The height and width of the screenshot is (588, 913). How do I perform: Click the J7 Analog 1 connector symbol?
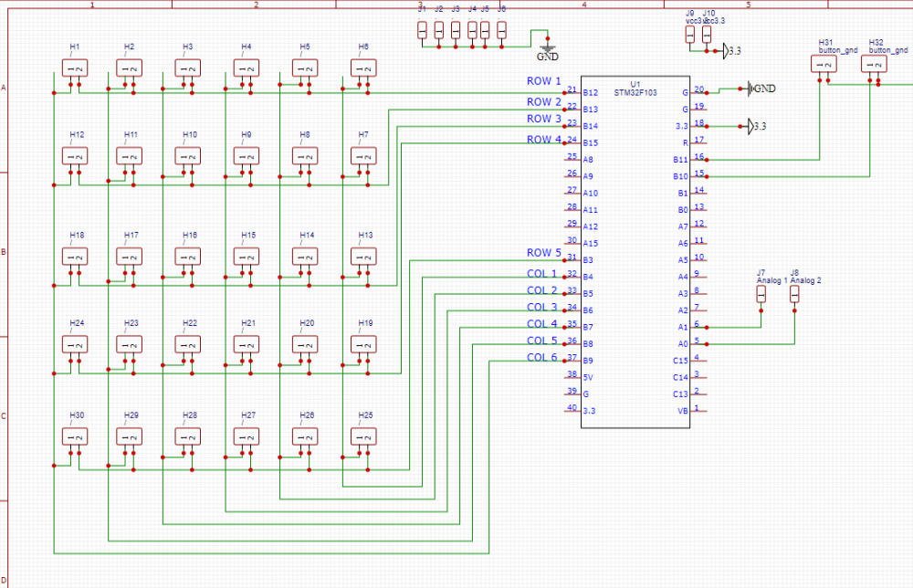coord(761,295)
